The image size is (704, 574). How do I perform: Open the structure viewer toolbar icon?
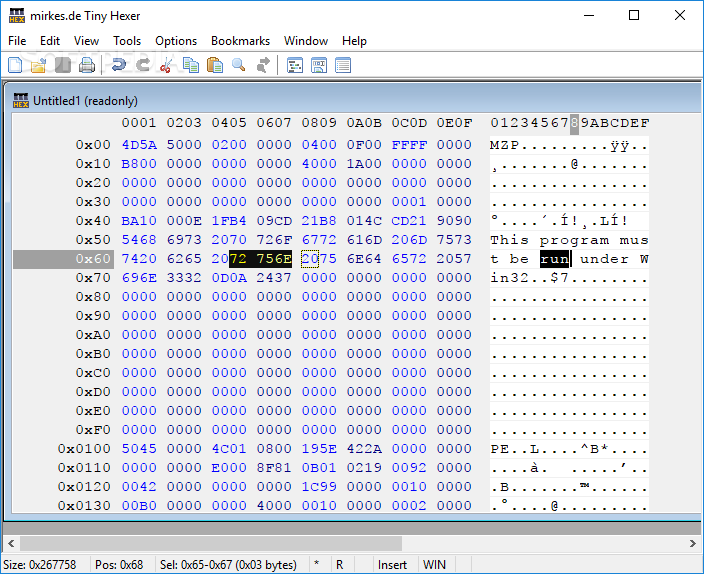click(295, 66)
